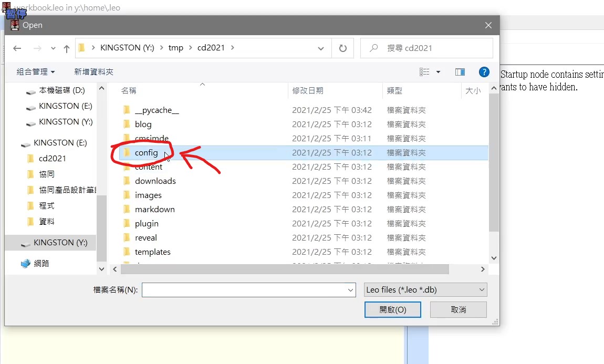Click navigation pane scroll up arrow

pos(102,88)
